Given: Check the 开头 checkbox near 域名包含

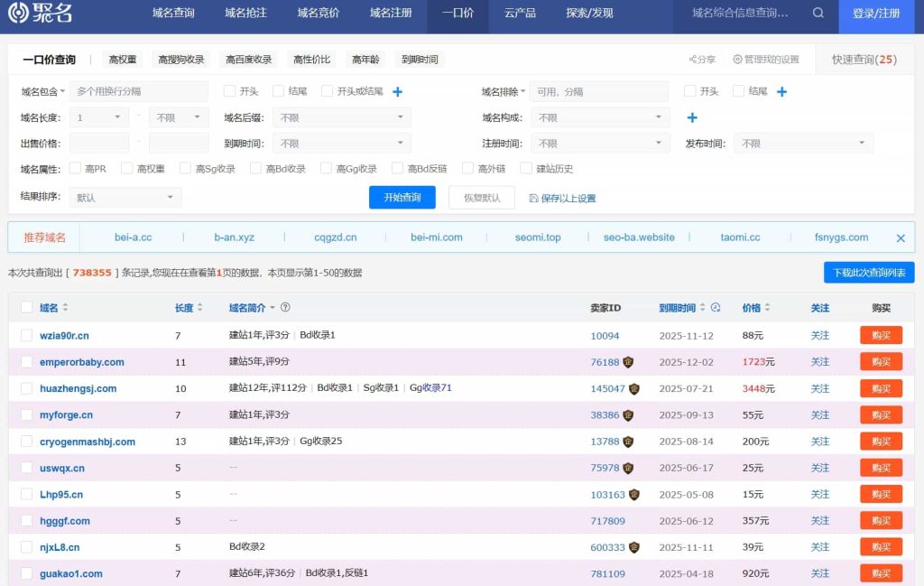Looking at the screenshot, I should 229,90.
